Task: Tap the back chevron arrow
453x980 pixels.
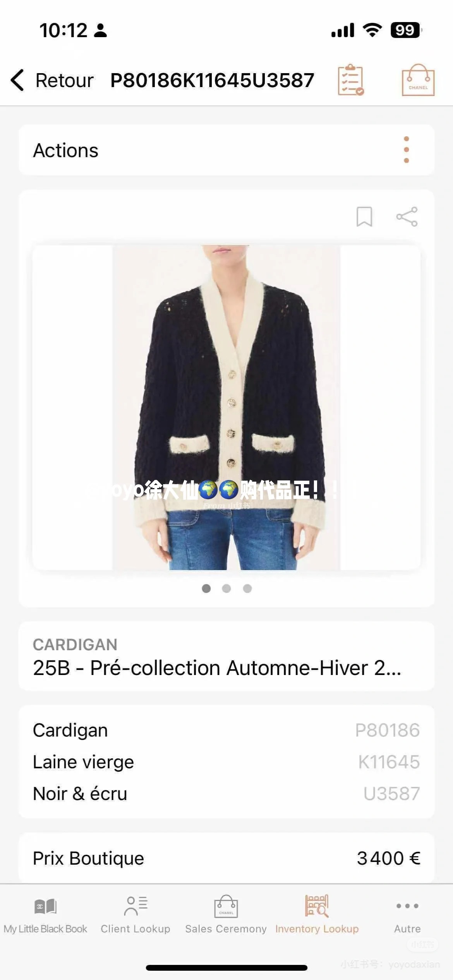Action: click(x=17, y=80)
